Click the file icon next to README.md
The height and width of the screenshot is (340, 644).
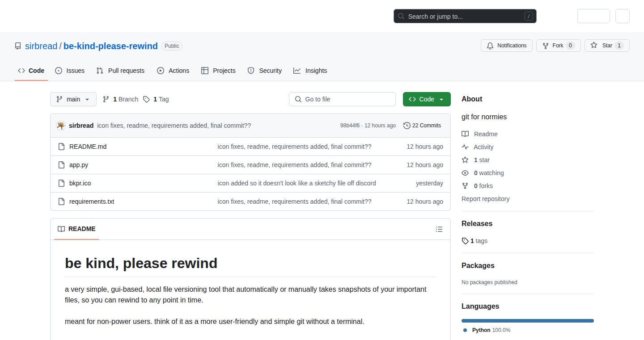pos(62,147)
